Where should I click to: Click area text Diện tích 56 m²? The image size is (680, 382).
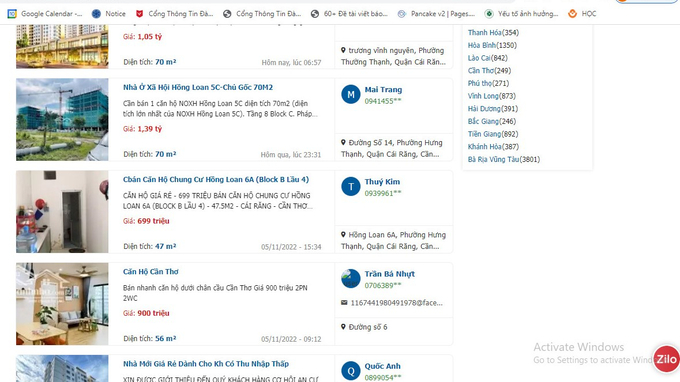[x=150, y=339]
